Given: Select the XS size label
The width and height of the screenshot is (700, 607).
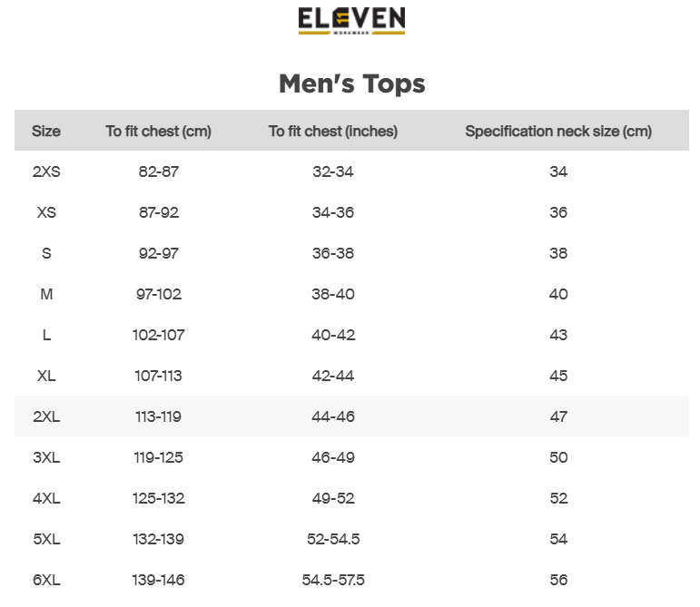Looking at the screenshot, I should coord(46,212).
